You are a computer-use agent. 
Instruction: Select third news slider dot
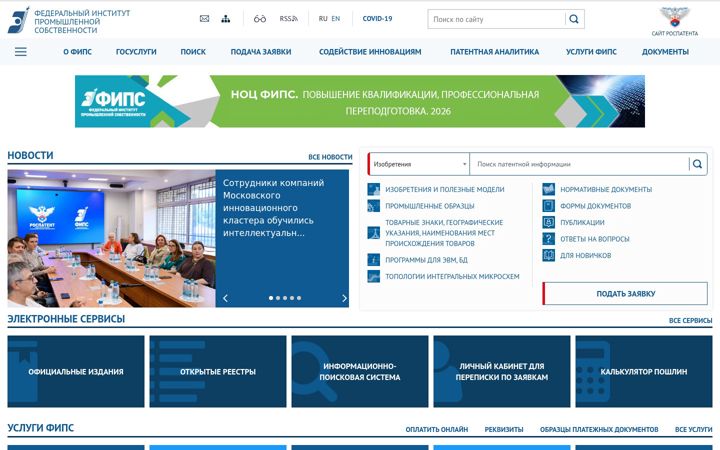285,298
